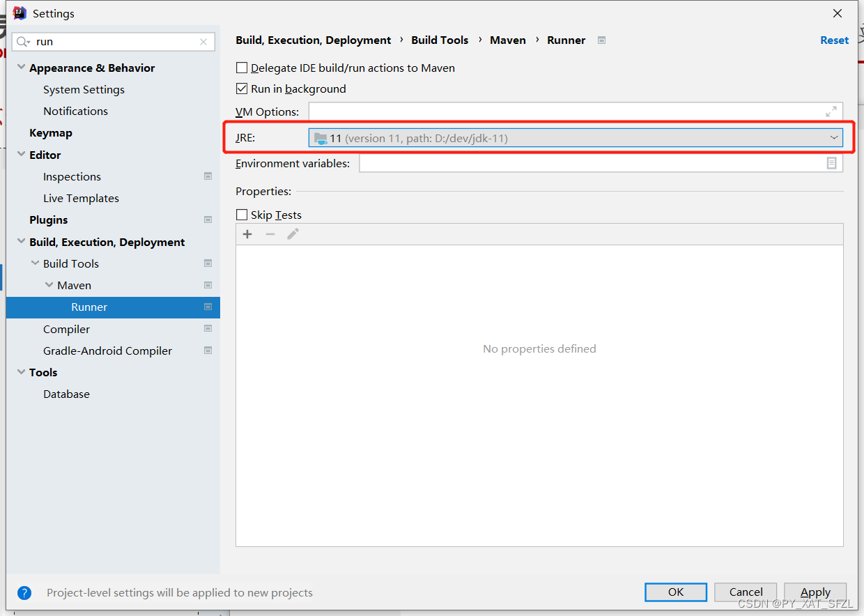Click project-level icon beside Plugins
This screenshot has height=616, width=864.
click(208, 220)
